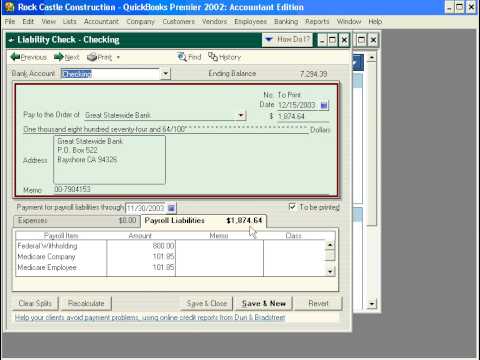
Task: Toggle the To be printed checkbox
Action: 292,207
